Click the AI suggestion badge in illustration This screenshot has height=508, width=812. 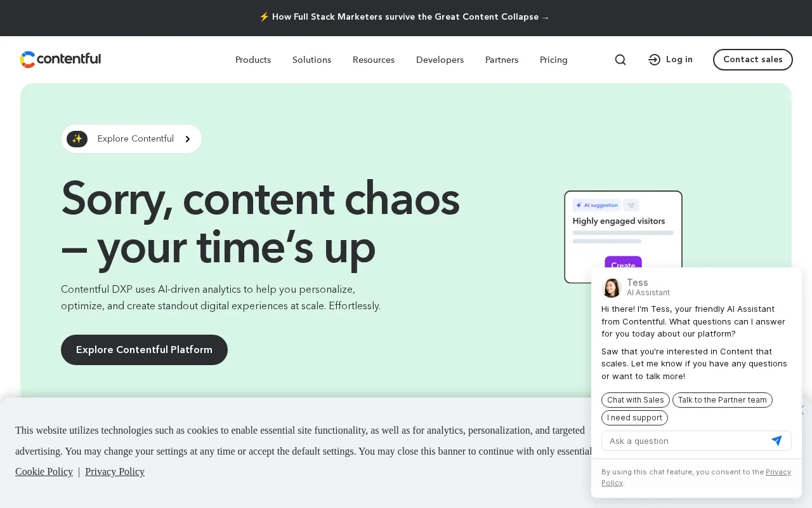(x=597, y=205)
